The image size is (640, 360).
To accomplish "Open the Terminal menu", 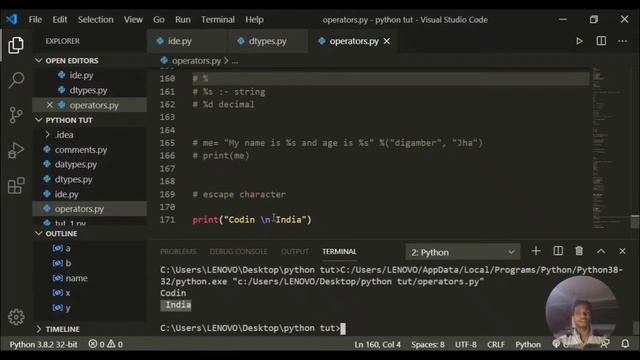I will coord(218,20).
